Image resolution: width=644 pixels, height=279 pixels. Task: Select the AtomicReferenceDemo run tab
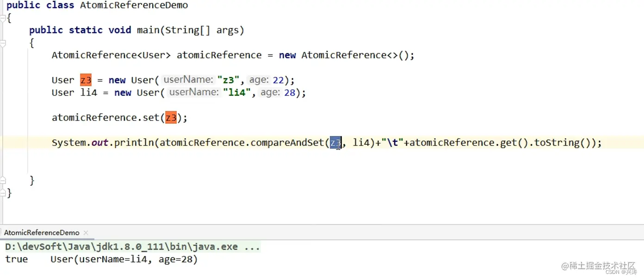[42, 233]
